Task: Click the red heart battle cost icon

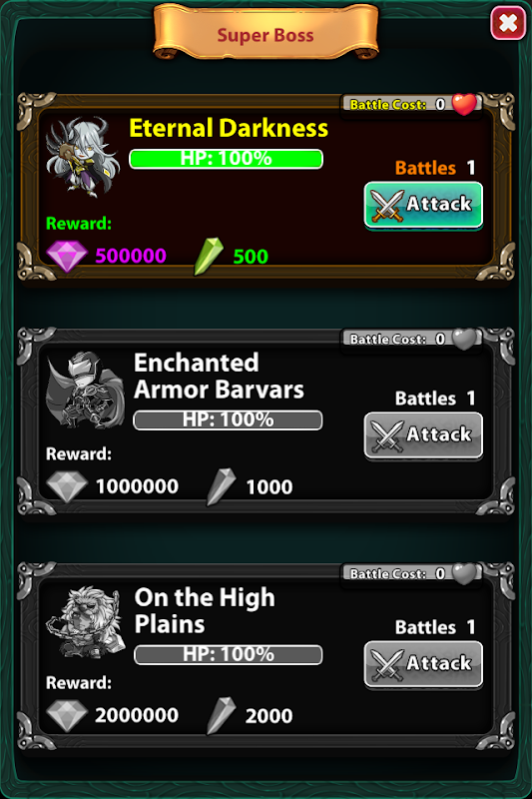Action: click(x=464, y=104)
